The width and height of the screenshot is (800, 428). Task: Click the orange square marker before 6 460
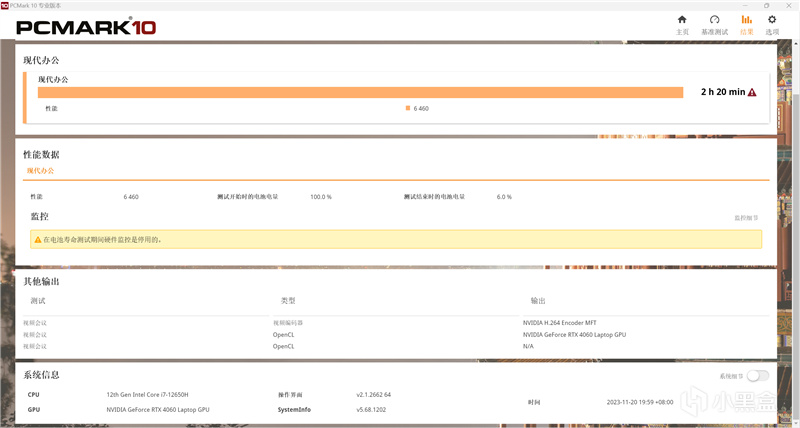(x=408, y=108)
